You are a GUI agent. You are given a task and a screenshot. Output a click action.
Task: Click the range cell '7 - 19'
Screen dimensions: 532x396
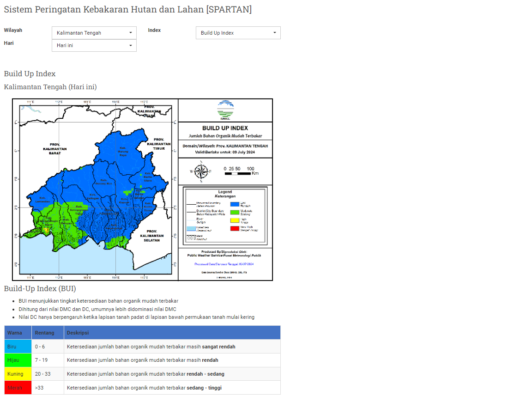[x=48, y=360]
